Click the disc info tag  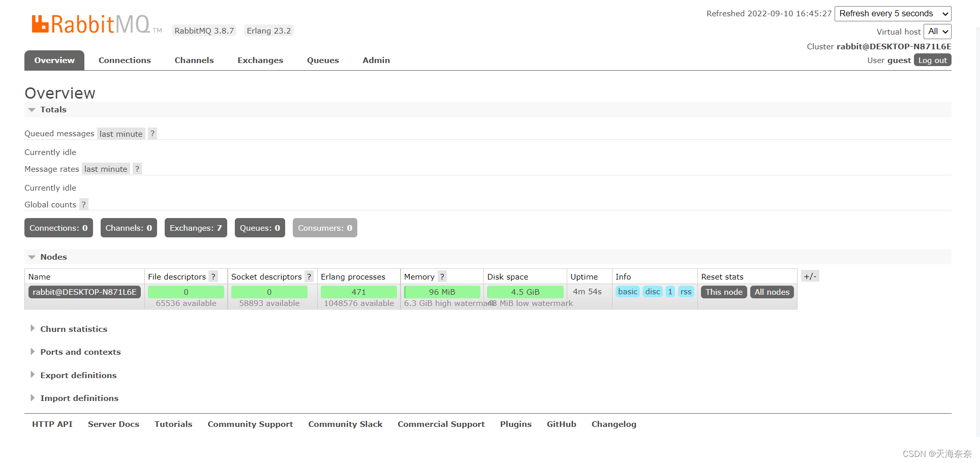pos(653,291)
